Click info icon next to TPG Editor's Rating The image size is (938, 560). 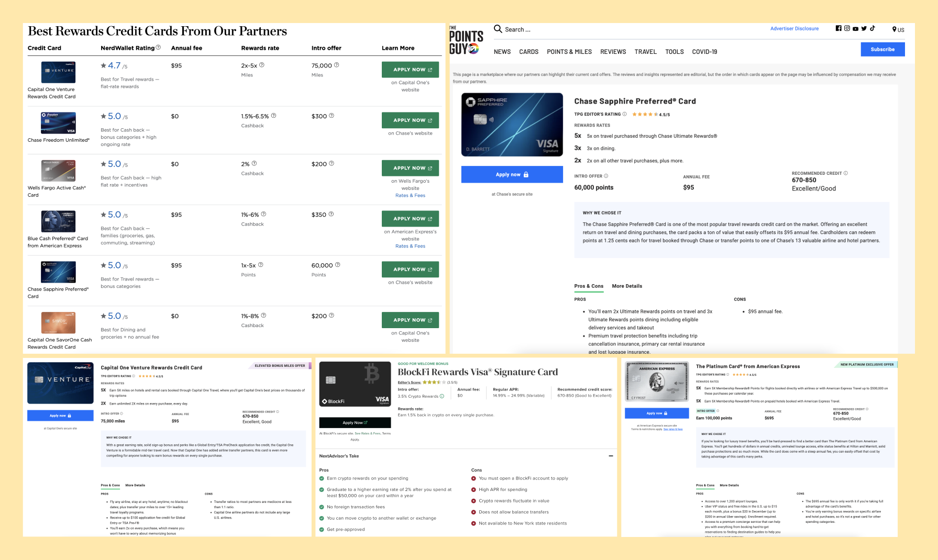pos(624,114)
